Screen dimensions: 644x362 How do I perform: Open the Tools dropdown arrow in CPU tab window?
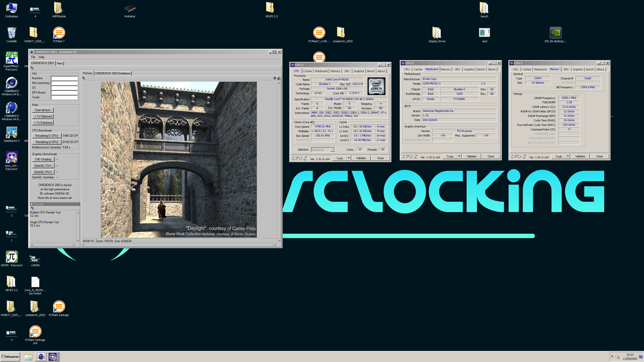[349, 158]
